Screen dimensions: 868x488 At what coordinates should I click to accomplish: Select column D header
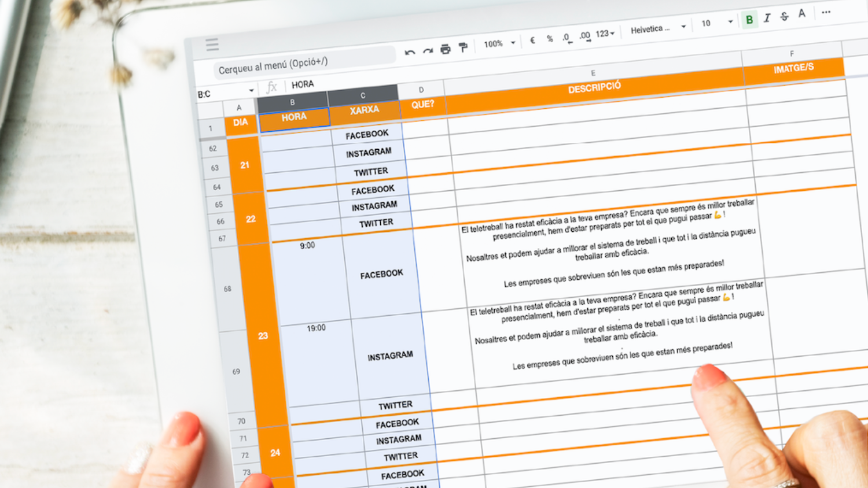tap(421, 90)
